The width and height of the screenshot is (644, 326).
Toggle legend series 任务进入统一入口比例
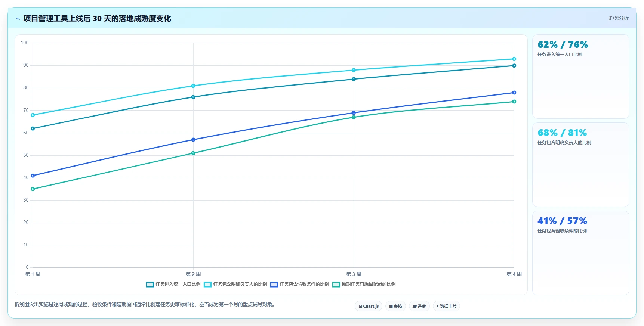point(173,284)
